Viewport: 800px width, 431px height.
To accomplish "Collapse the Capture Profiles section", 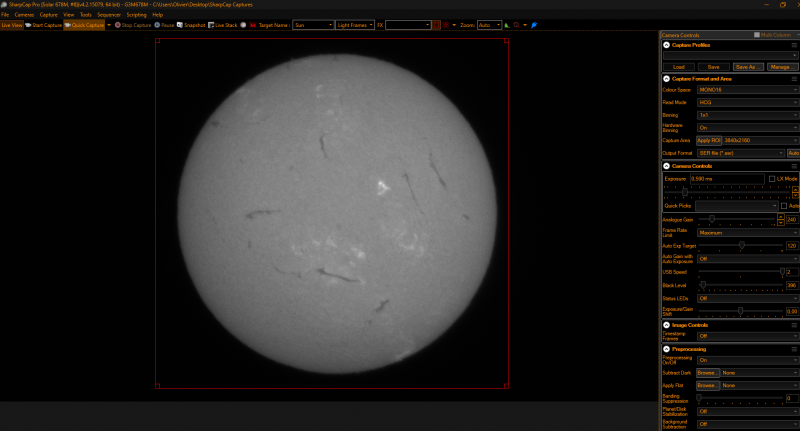I will 666,45.
